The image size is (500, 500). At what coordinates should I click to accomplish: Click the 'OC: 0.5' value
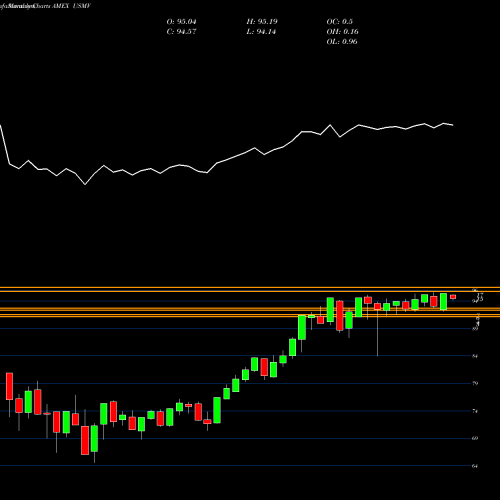click(339, 22)
